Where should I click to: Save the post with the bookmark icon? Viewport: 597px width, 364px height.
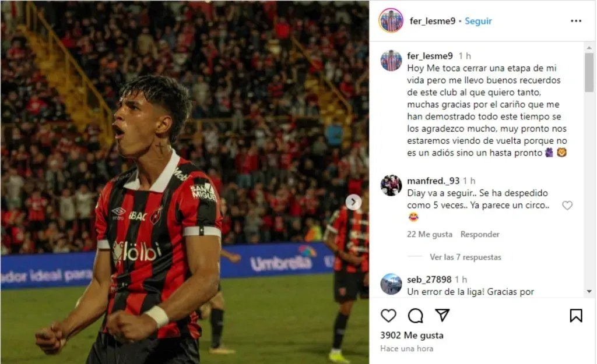(x=576, y=315)
